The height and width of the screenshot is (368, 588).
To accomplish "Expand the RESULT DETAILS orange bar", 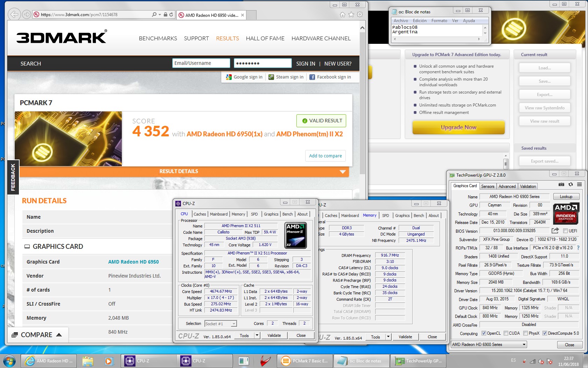I will point(184,171).
